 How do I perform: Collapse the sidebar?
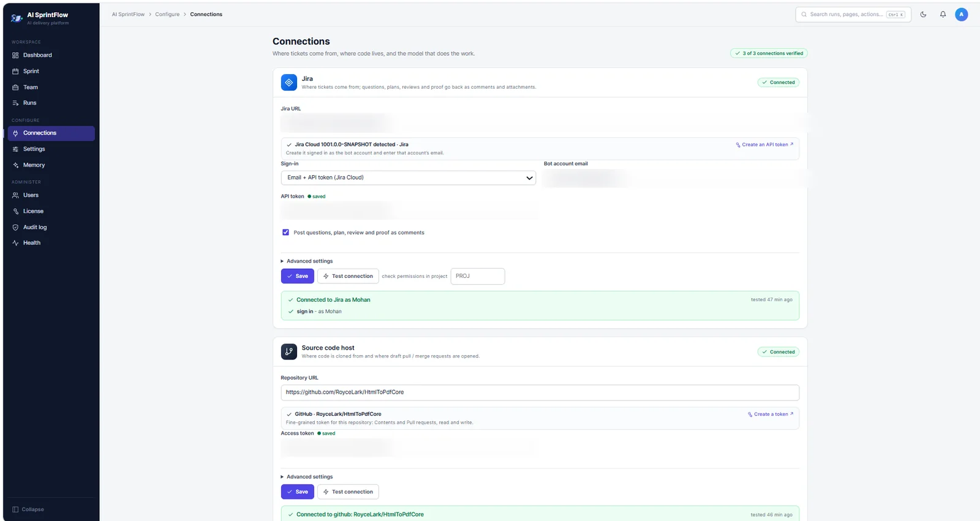(28, 509)
